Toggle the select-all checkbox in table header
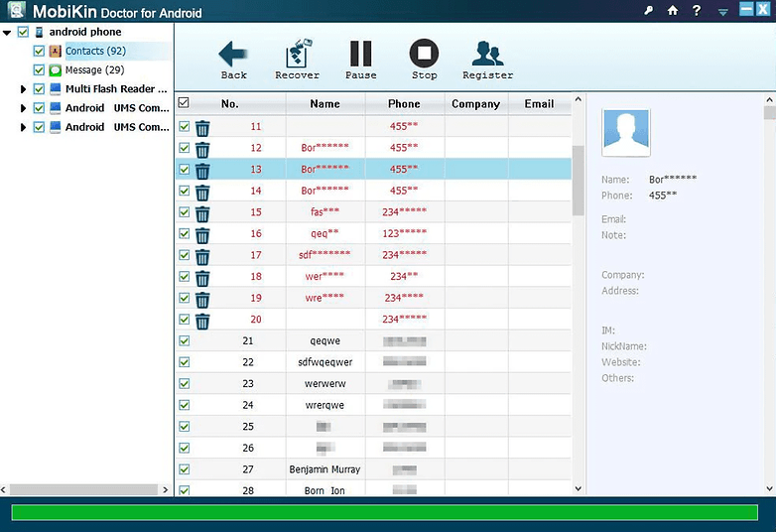The height and width of the screenshot is (532, 776). tap(184, 103)
